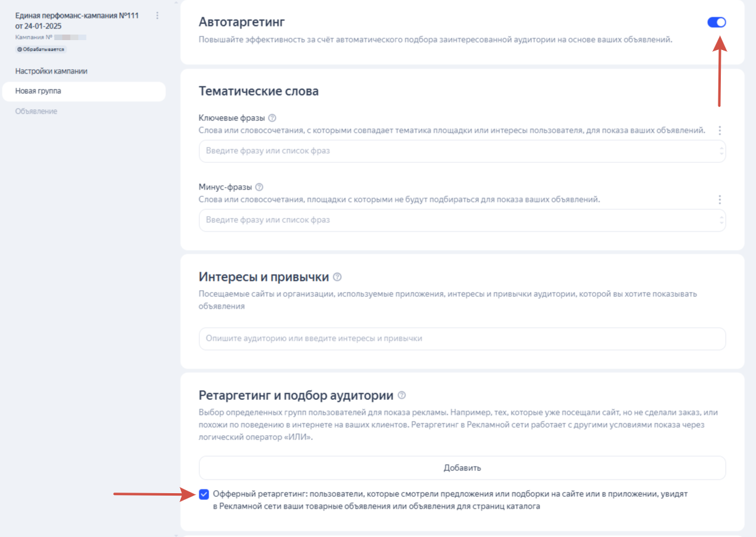Click the Обрабатывается status badge
This screenshot has height=537, width=756.
(41, 49)
